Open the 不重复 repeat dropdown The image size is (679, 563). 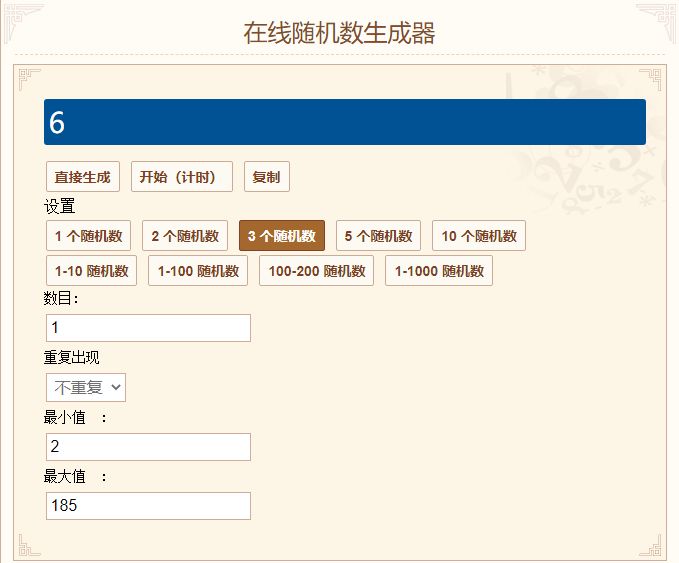coord(86,388)
